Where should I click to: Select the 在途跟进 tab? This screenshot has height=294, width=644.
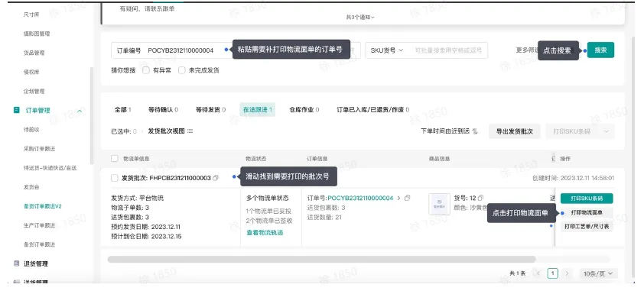click(258, 109)
